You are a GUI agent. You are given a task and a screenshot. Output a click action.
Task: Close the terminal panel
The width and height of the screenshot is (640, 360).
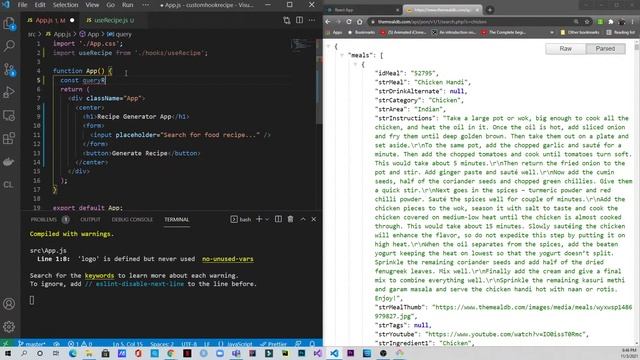313,219
